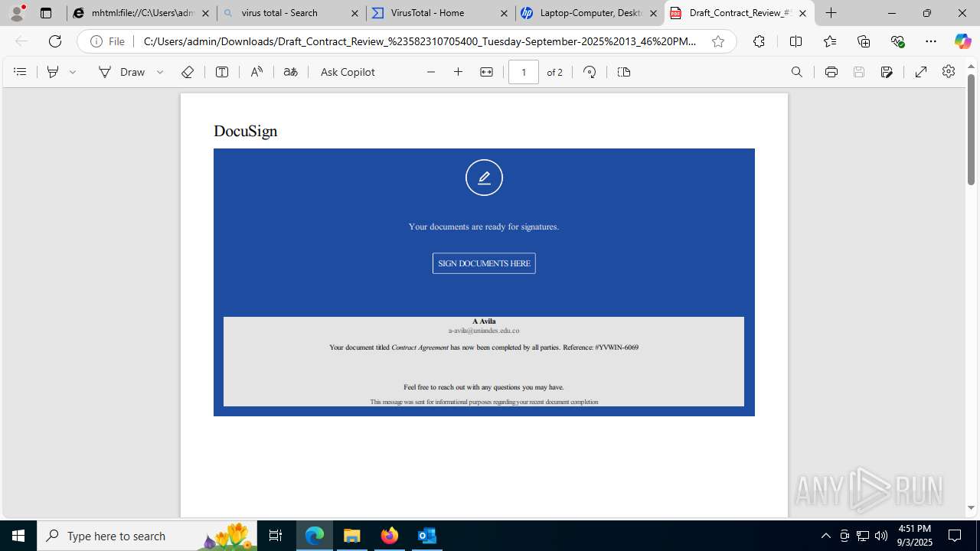The height and width of the screenshot is (551, 980).
Task: Open the table of contents sidebar
Action: [20, 72]
